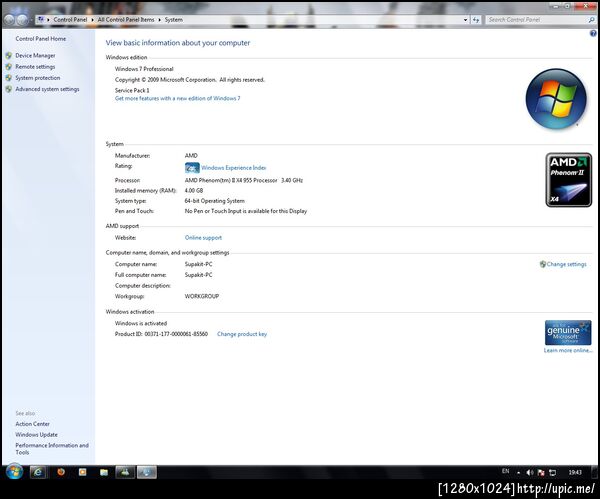Open the Windows Start orb

tap(14, 472)
